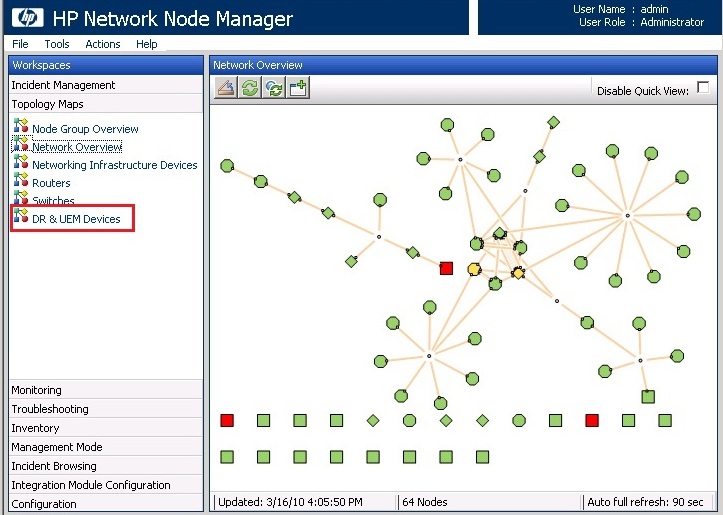Image resolution: width=723 pixels, height=515 pixels.
Task: Select the red square node in map center
Action: 447,268
